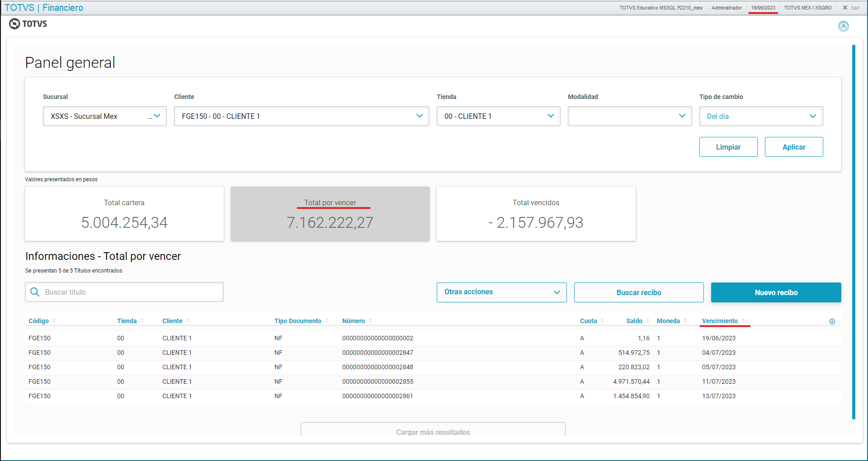This screenshot has width=868, height=461.
Task: Select row with number ending 2847
Action: 433,353
